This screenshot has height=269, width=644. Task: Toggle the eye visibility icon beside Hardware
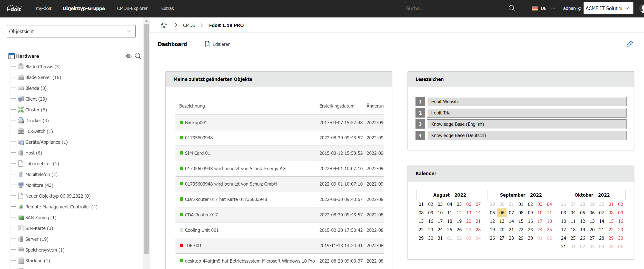(x=129, y=56)
